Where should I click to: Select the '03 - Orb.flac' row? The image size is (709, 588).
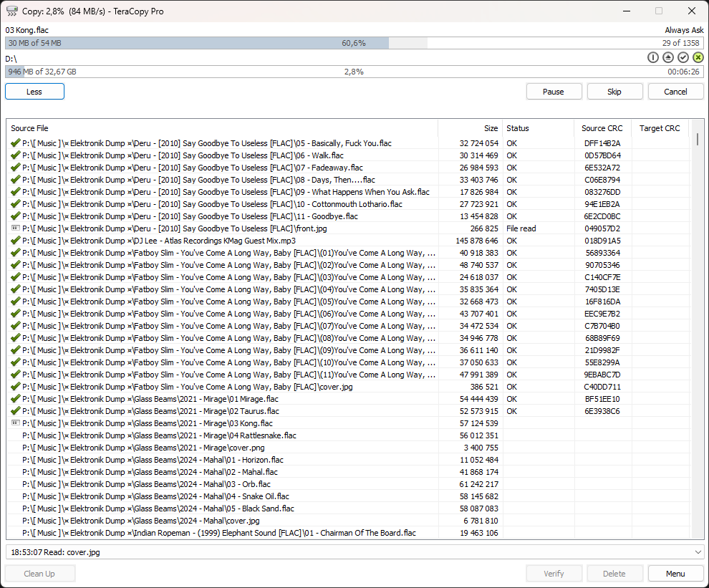[349, 484]
